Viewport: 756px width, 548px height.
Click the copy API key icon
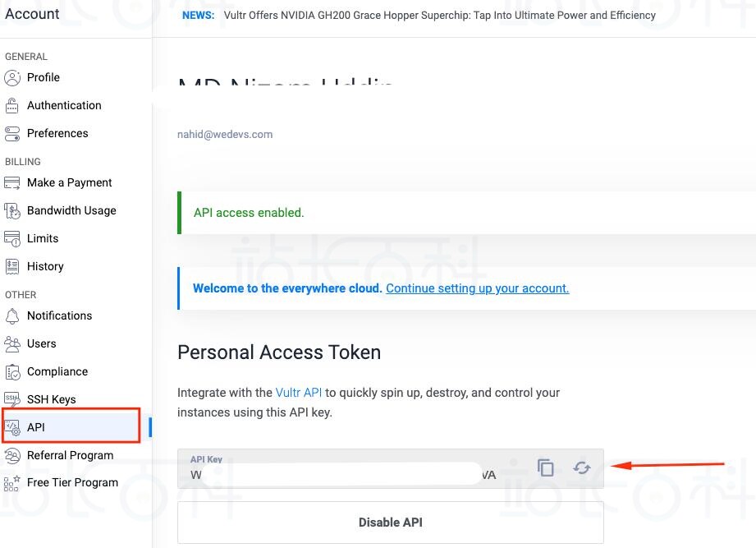[546, 467]
